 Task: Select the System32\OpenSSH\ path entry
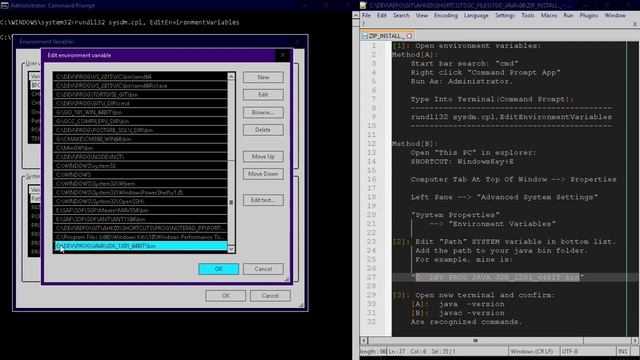pos(140,201)
